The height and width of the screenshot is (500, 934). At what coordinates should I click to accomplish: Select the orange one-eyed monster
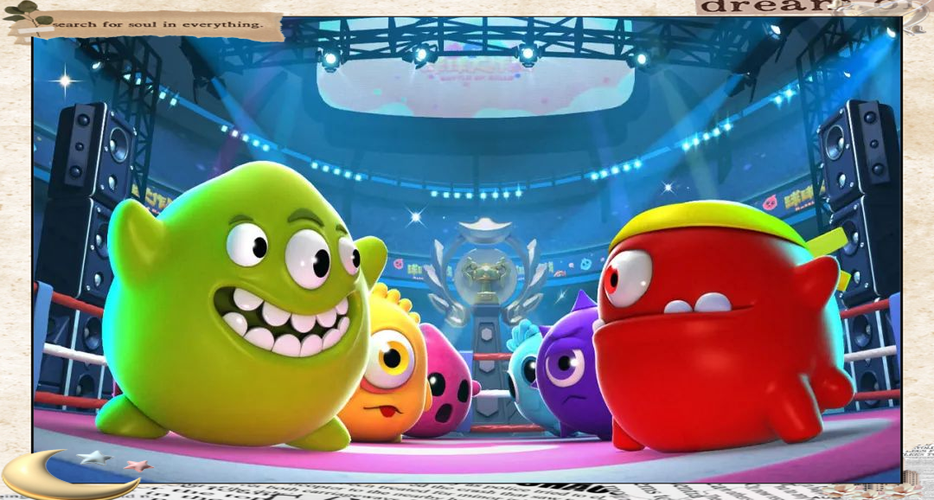click(383, 370)
